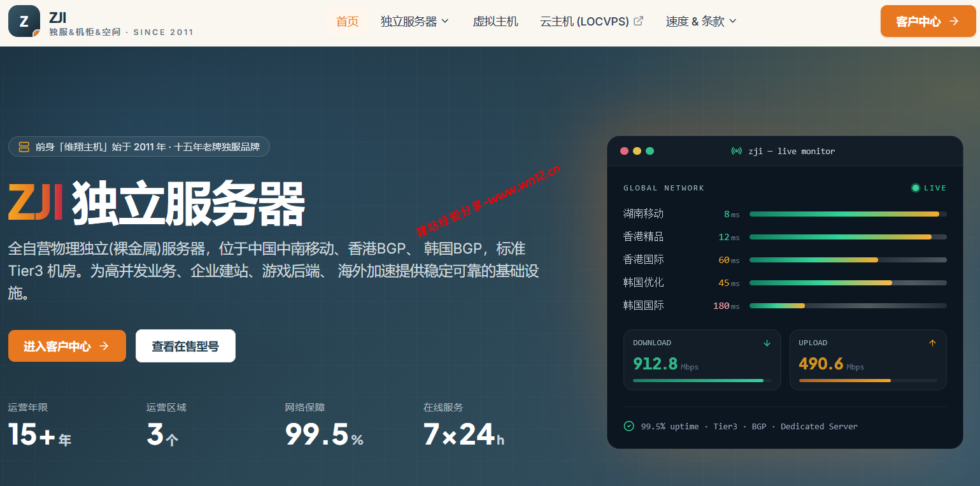Image resolution: width=980 pixels, height=486 pixels.
Task: Click the 香港国际 label
Action: tap(643, 259)
